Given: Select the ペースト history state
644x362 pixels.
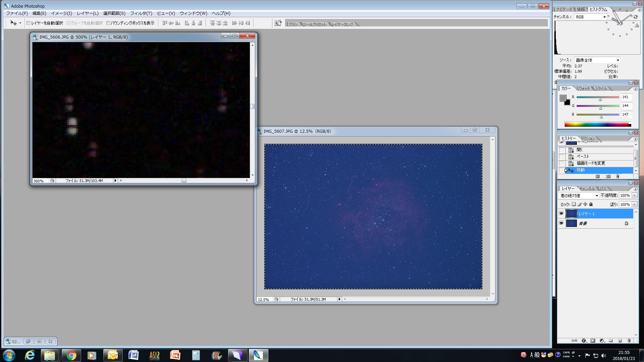Looking at the screenshot, I should (x=600, y=157).
